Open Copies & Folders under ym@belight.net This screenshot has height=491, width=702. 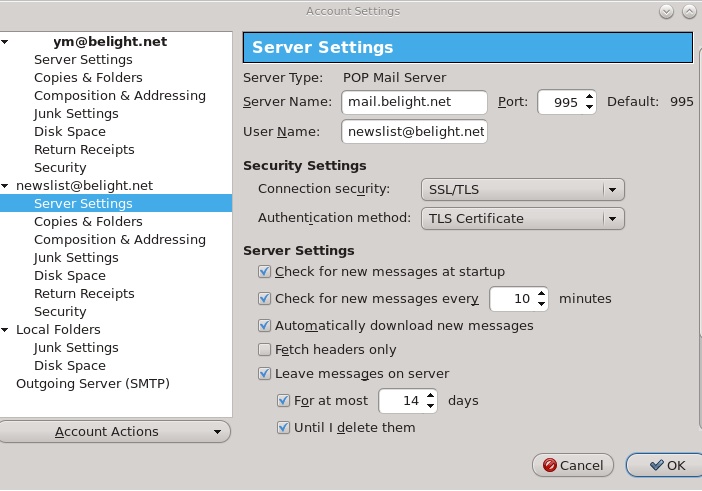click(88, 78)
